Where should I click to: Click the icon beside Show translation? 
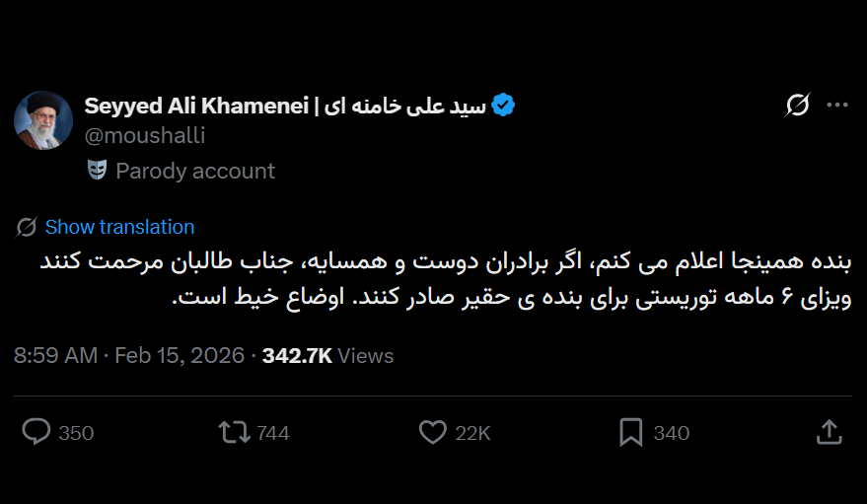(27, 227)
